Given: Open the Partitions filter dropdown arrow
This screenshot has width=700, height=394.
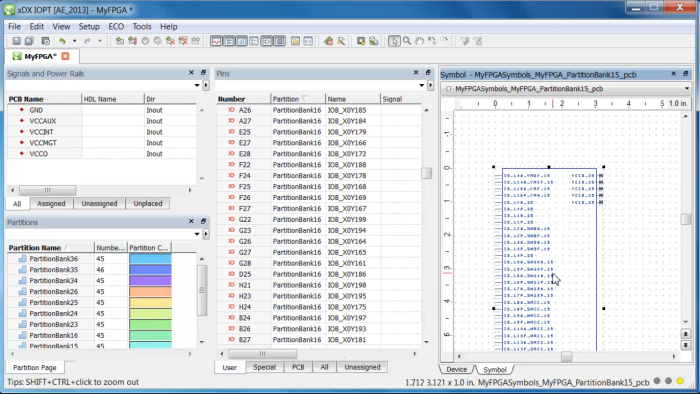Looking at the screenshot, I should (197, 234).
